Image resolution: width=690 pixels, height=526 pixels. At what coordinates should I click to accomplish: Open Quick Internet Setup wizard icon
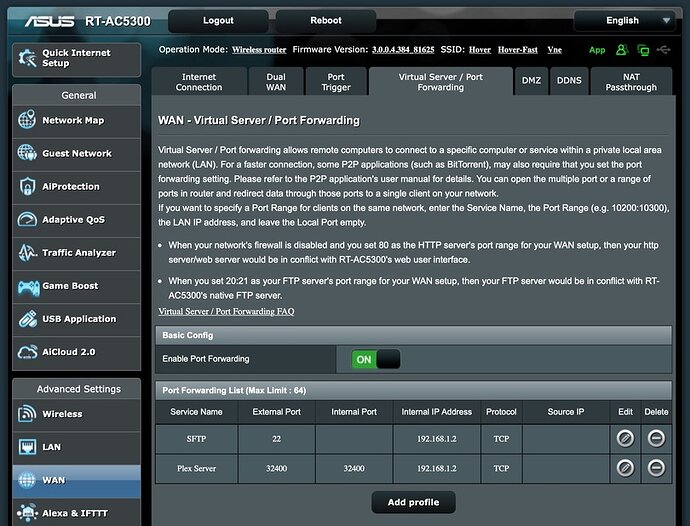27,59
